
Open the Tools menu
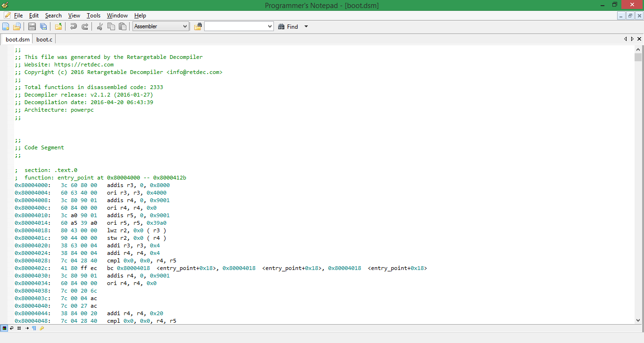93,16
